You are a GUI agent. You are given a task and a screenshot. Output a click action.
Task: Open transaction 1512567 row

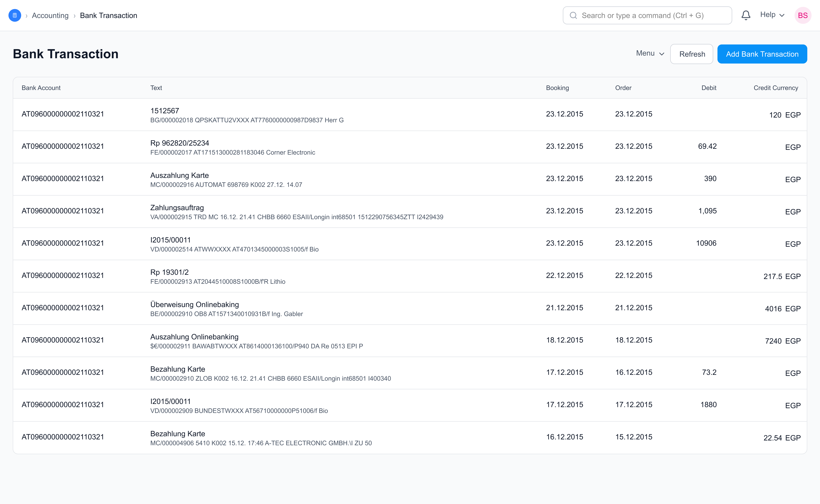pos(164,111)
